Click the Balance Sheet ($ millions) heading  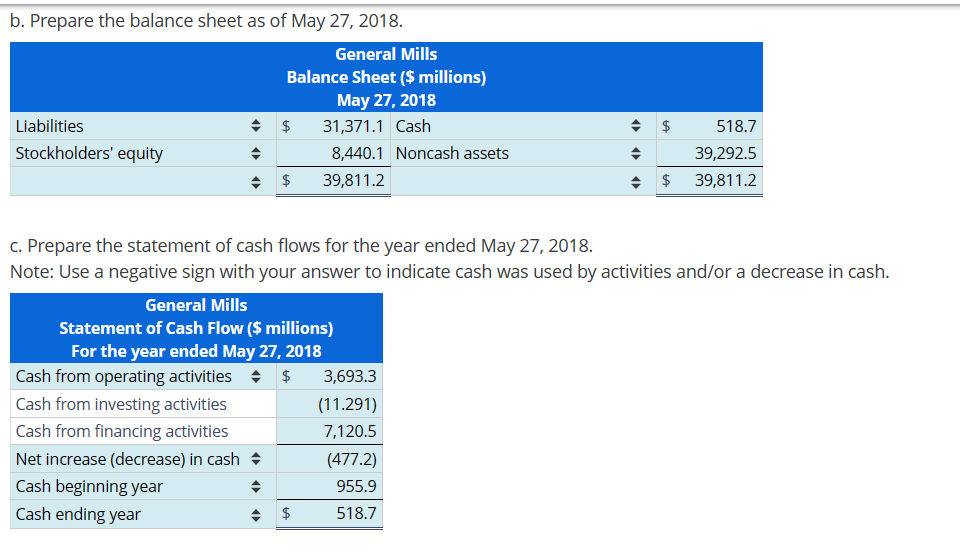(x=386, y=77)
